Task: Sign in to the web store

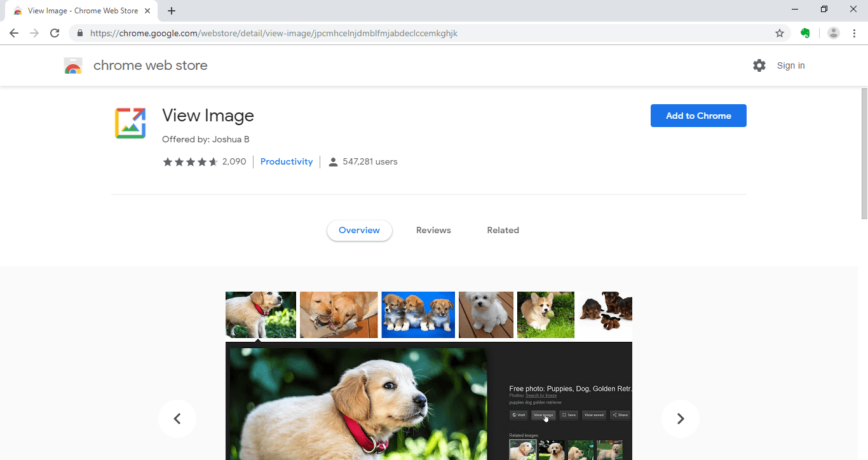Action: coord(790,65)
